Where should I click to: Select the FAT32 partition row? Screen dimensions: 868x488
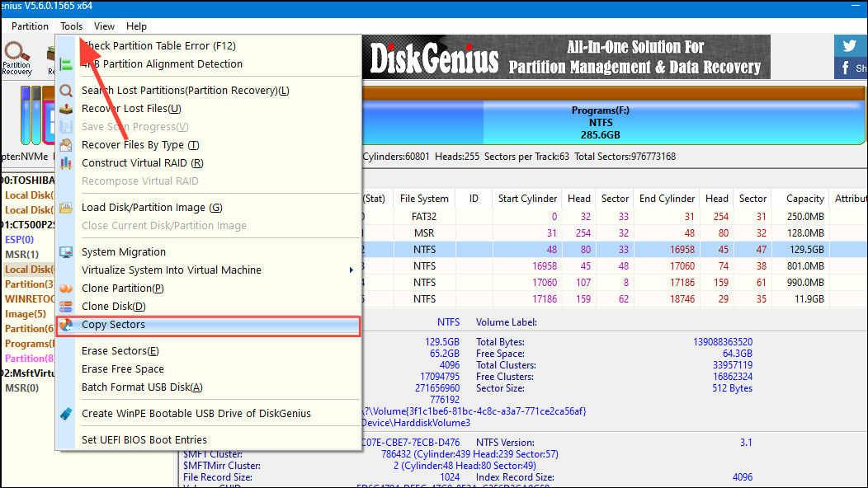coord(615,216)
